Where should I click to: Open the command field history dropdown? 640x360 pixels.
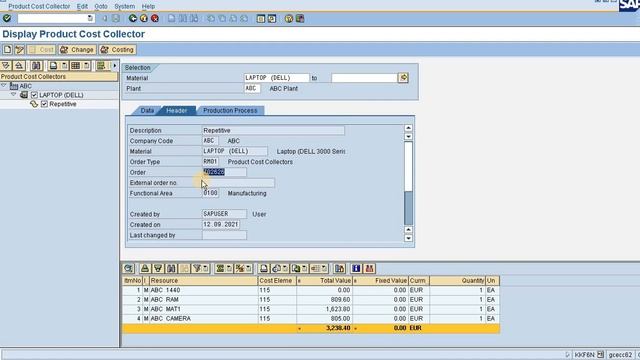90,18
